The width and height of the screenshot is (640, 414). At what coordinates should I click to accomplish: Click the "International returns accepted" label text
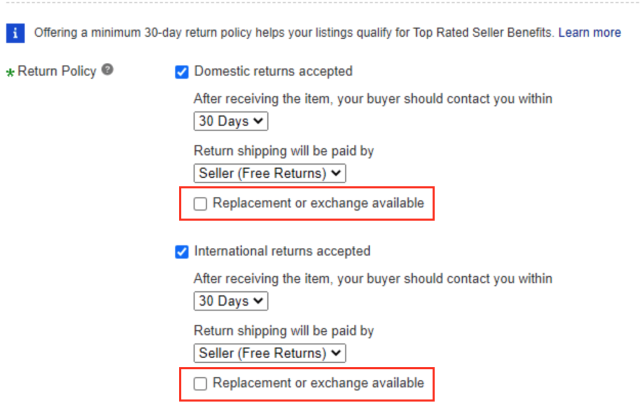[282, 252]
